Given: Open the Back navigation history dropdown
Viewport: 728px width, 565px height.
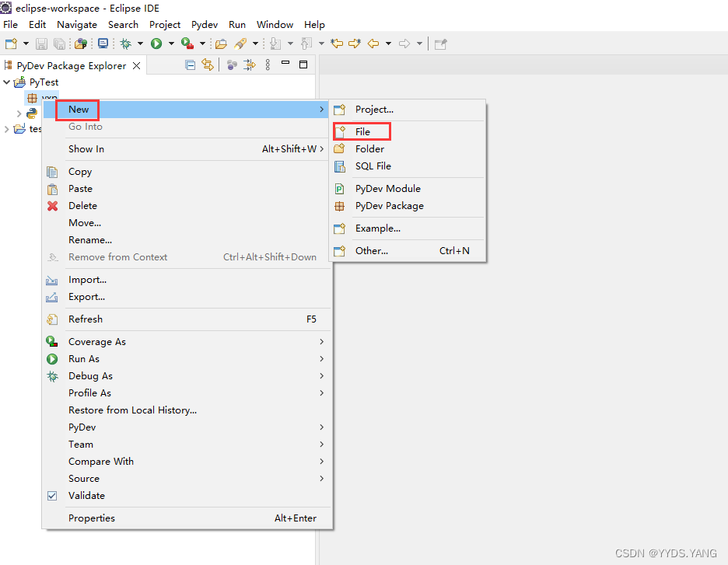Looking at the screenshot, I should (x=389, y=44).
